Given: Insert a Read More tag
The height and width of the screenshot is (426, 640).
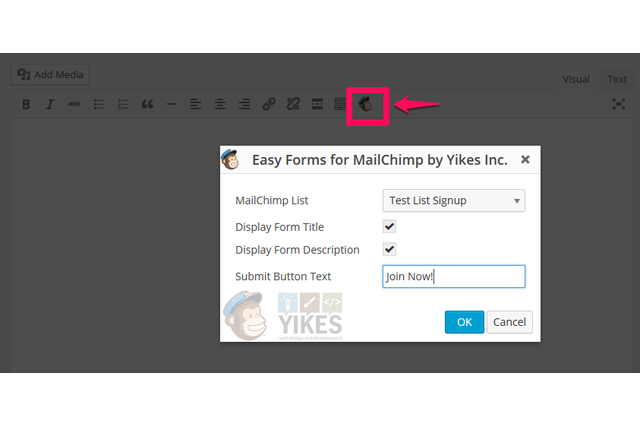Looking at the screenshot, I should coord(317,104).
